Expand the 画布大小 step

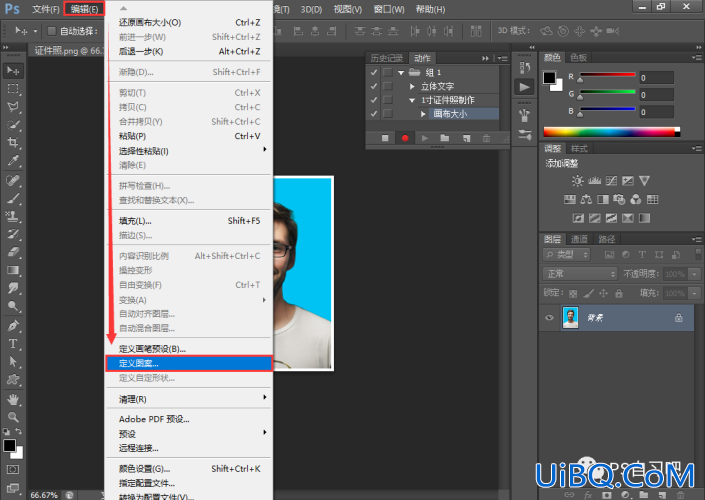click(423, 114)
